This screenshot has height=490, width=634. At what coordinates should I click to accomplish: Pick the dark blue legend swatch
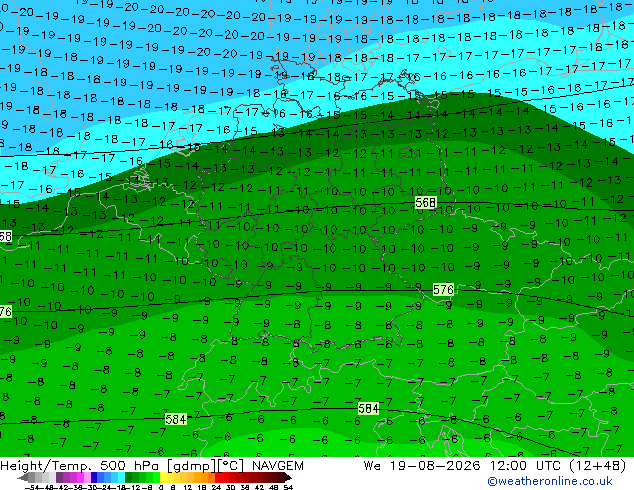[94, 477]
